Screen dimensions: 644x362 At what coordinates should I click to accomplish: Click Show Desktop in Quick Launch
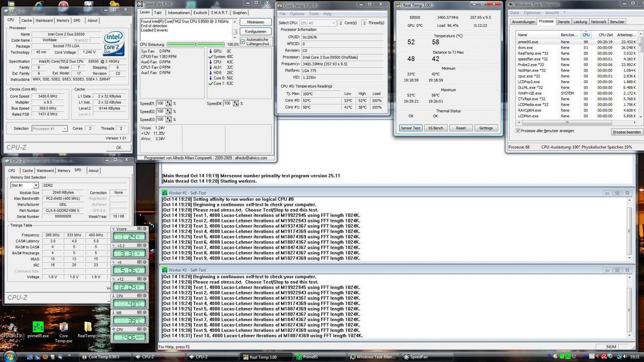[x=30, y=357]
